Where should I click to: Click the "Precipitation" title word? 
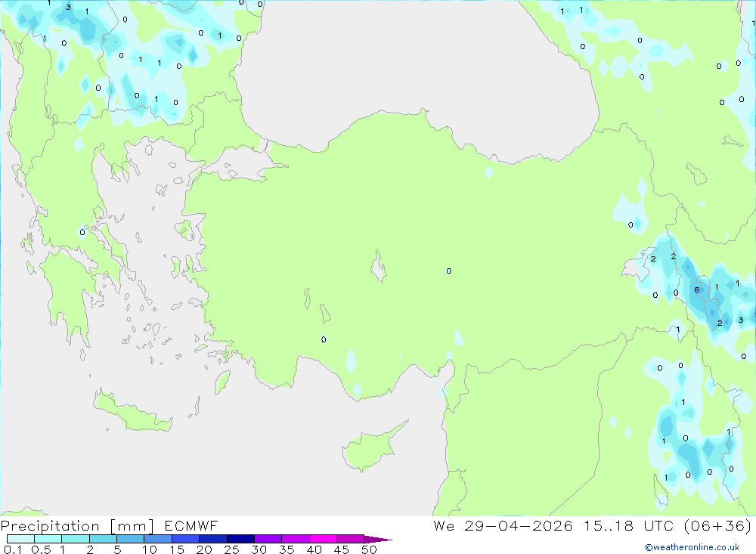point(50,526)
